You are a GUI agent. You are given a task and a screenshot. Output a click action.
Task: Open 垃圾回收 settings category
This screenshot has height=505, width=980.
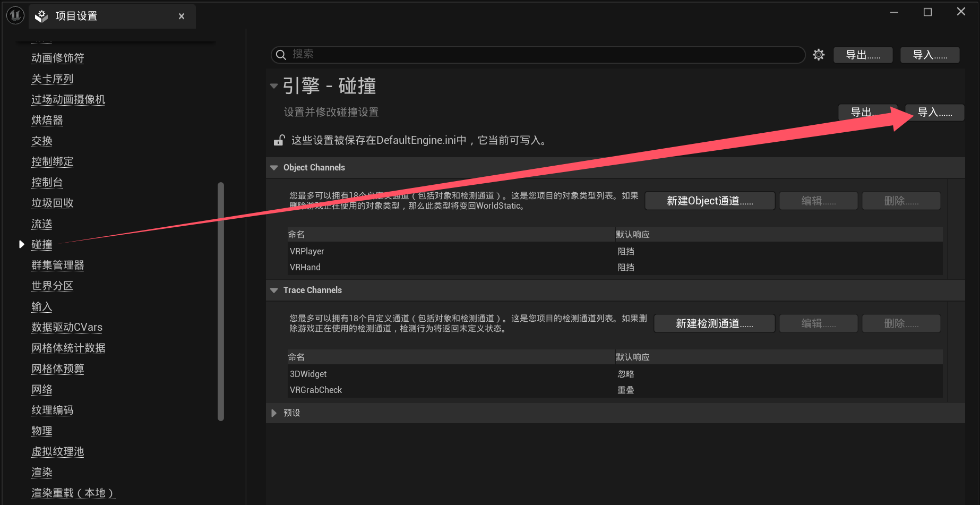click(x=53, y=203)
